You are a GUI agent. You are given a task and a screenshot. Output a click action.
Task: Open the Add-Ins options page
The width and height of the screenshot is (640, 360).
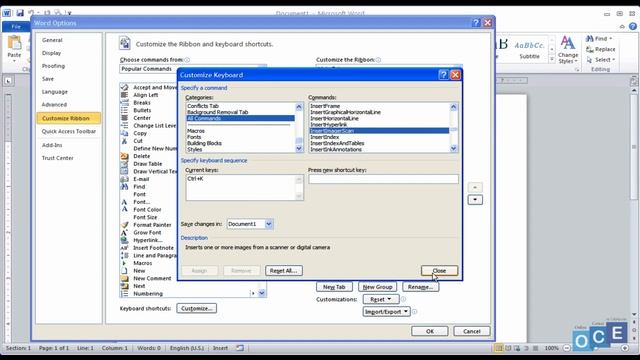tap(52, 145)
